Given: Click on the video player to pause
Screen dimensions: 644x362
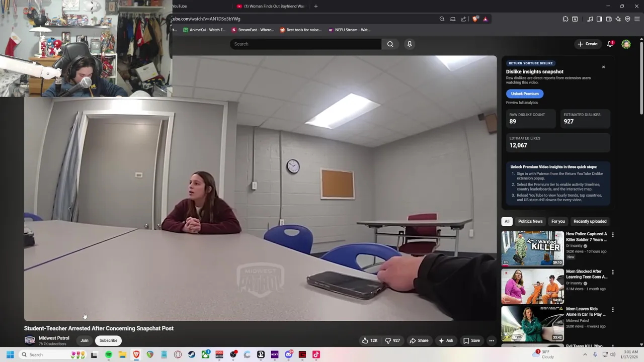Looking at the screenshot, I should coord(260,188).
